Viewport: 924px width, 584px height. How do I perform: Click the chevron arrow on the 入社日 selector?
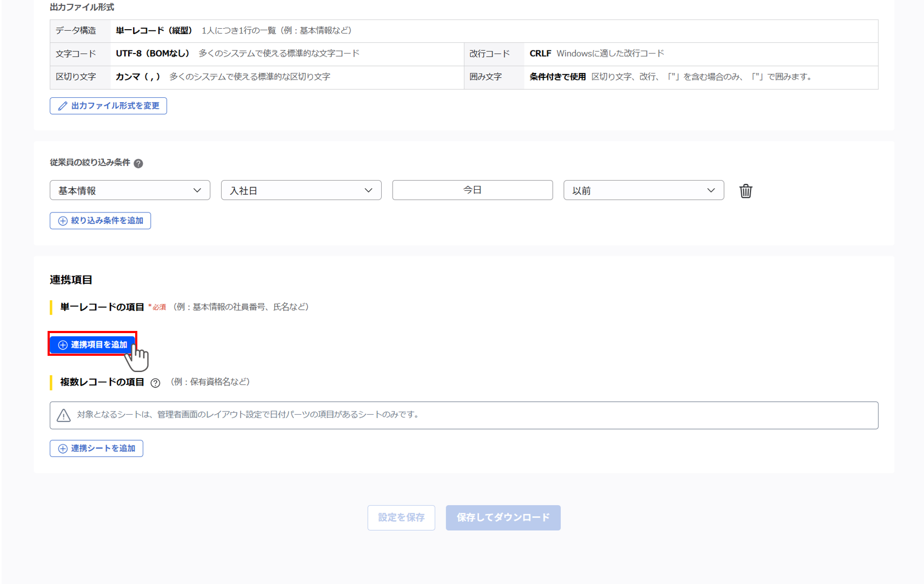pos(369,190)
